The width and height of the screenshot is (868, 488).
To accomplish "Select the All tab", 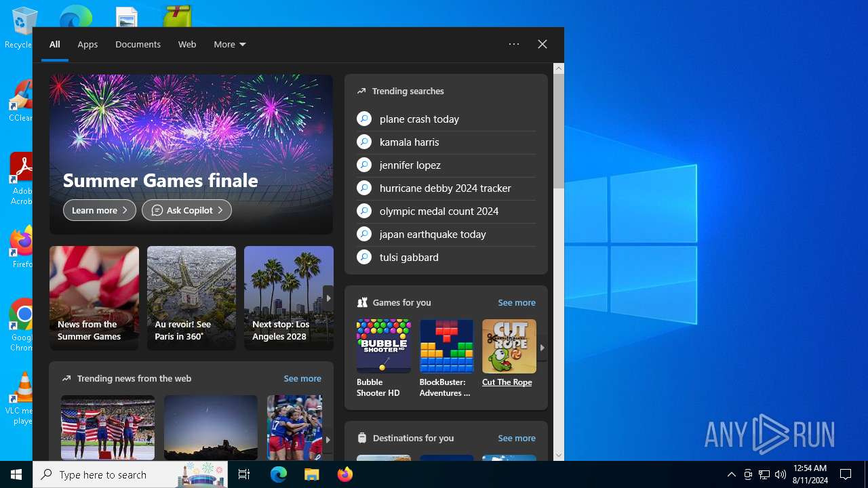I will [55, 44].
